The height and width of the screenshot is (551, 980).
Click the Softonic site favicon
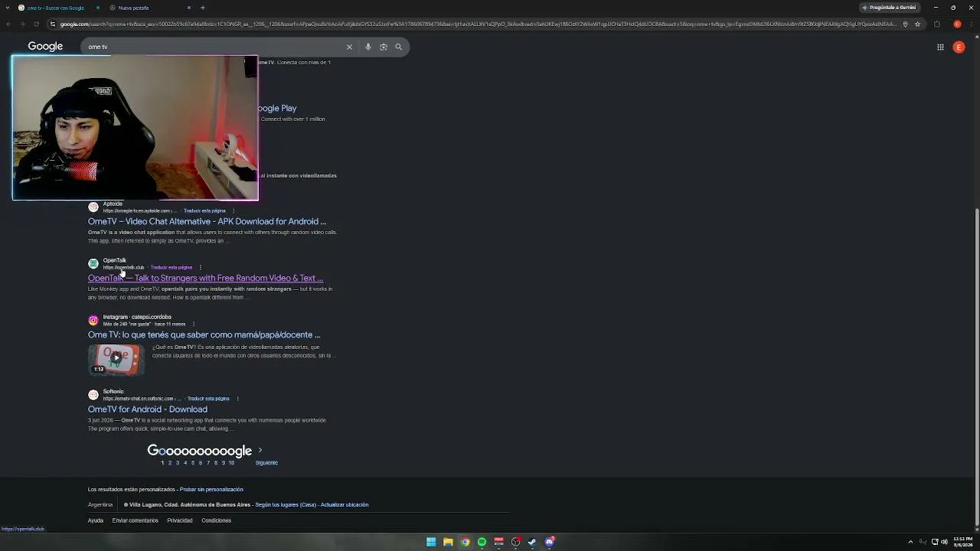[93, 395]
